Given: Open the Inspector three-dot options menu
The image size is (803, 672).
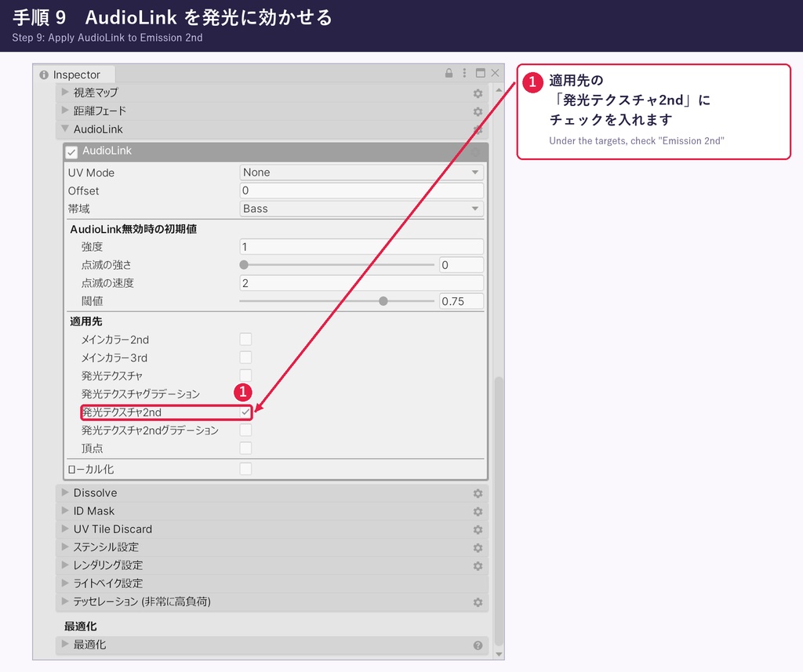Looking at the screenshot, I should [x=464, y=73].
